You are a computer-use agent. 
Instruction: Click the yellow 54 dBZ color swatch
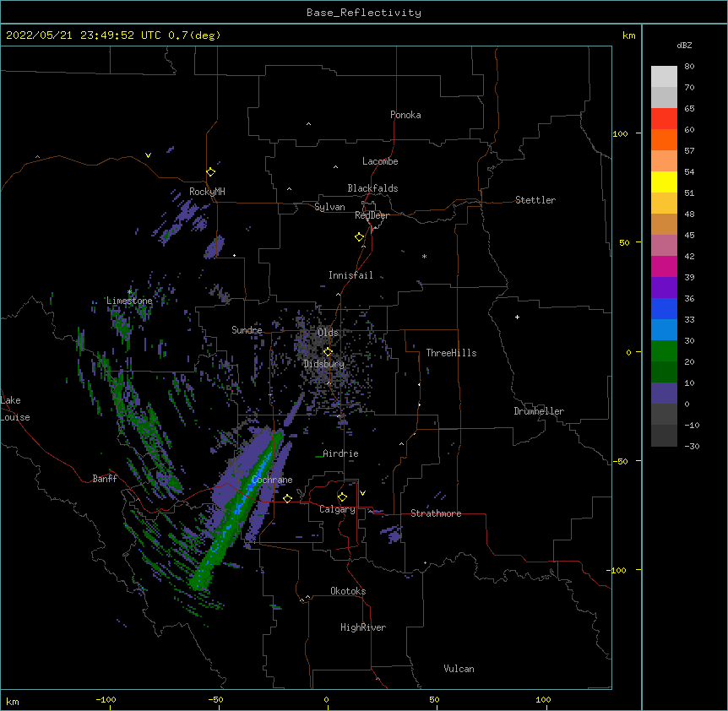tap(664, 182)
